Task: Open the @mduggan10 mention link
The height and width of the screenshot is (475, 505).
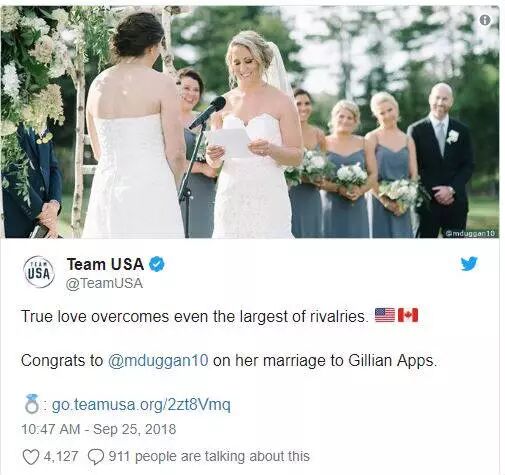Action: (159, 361)
